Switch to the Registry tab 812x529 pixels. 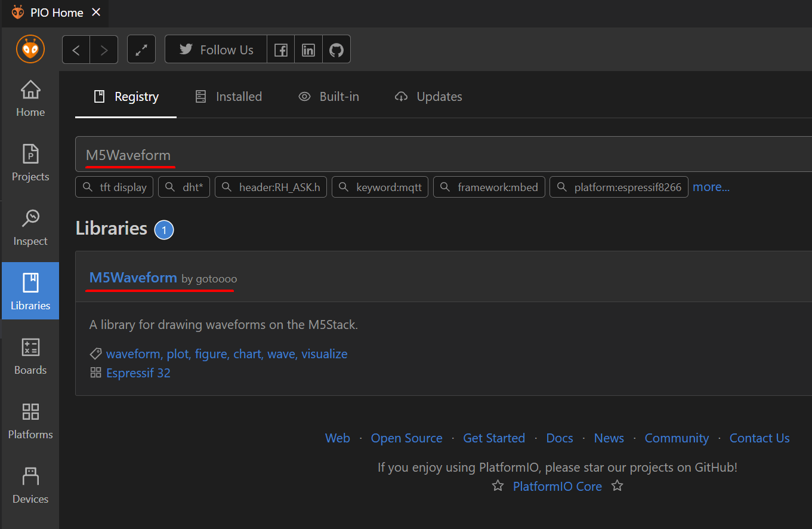tap(126, 97)
